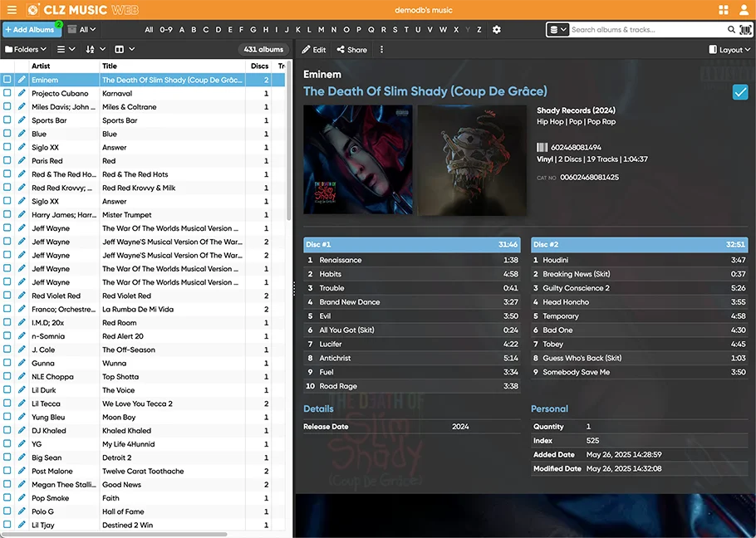Toggle the blue collection status checkmark
The height and width of the screenshot is (538, 756).
click(x=740, y=91)
